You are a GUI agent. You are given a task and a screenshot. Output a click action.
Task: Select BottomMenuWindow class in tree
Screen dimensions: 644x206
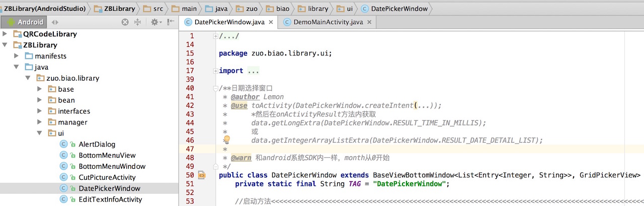click(112, 166)
